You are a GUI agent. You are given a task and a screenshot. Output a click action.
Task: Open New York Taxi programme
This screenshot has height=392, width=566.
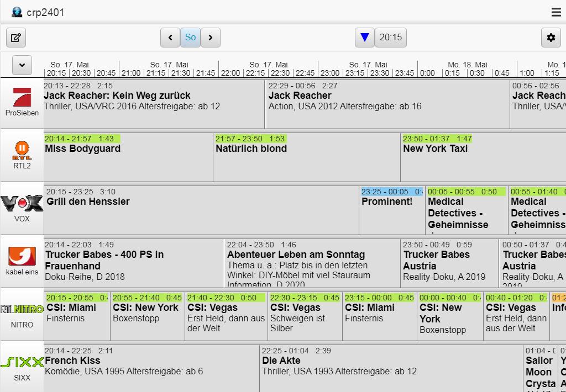point(483,157)
